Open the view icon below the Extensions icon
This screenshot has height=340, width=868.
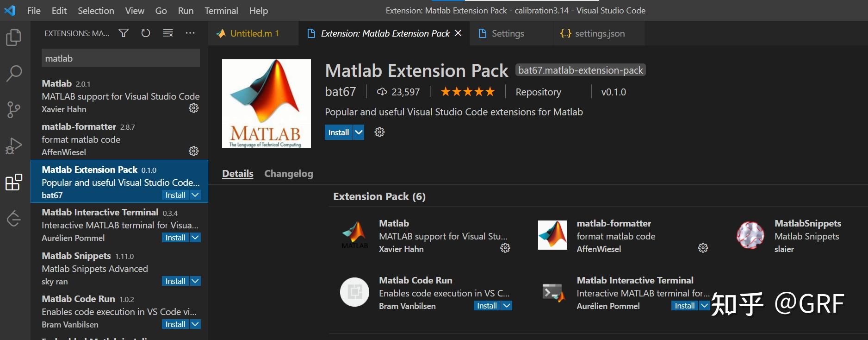point(14,218)
